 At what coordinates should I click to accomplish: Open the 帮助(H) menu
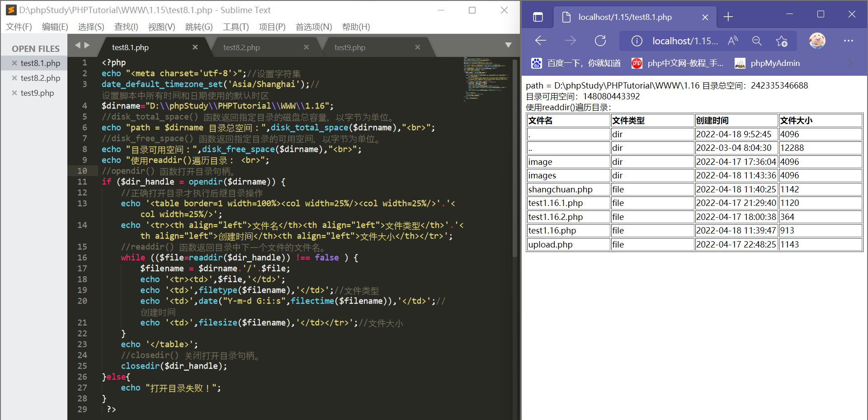pos(356,27)
